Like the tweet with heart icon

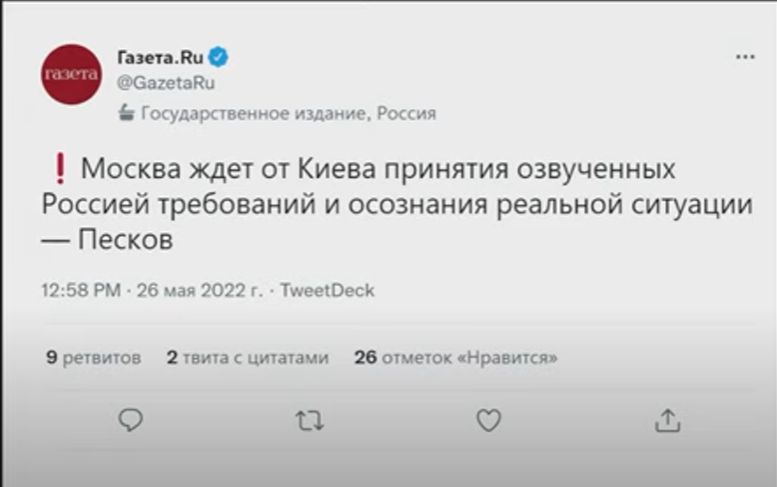coord(488,420)
